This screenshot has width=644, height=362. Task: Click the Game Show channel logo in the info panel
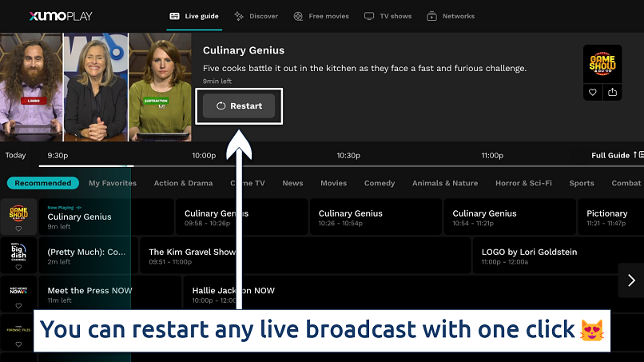(602, 64)
